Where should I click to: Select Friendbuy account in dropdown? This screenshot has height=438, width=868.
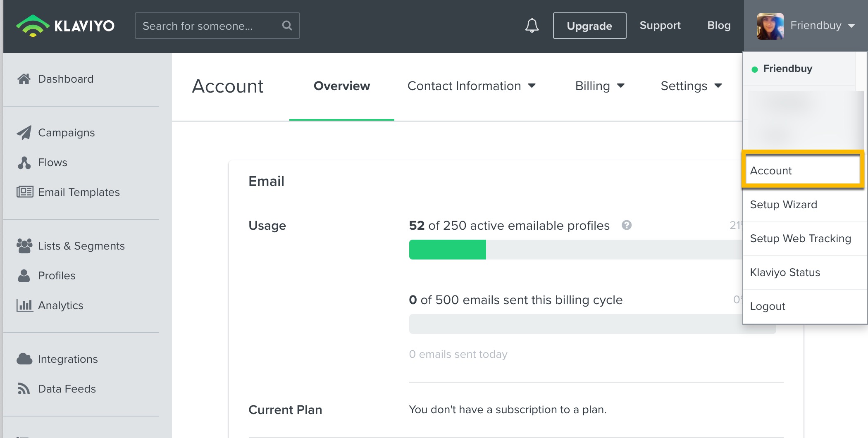pos(799,69)
